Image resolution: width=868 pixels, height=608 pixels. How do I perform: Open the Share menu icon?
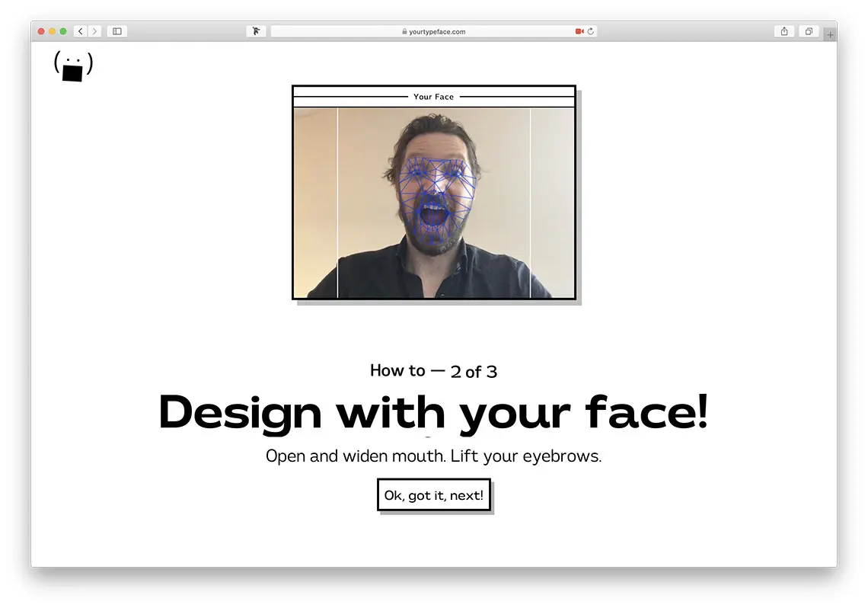784,31
